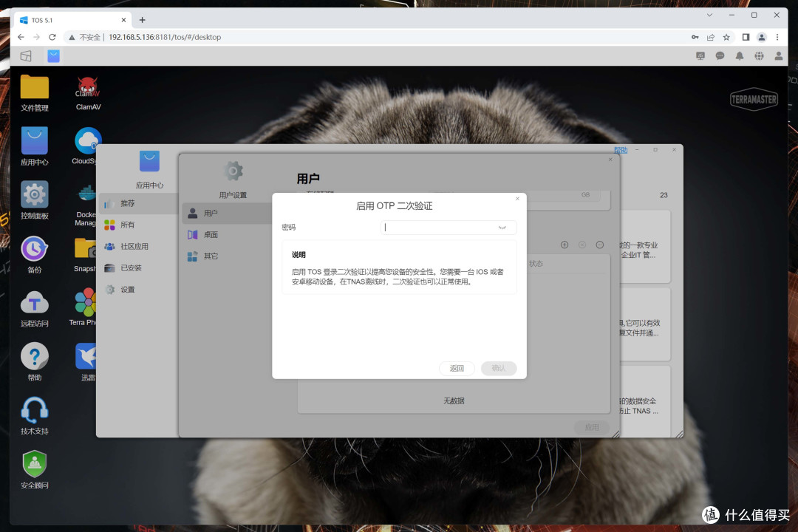Click the saved-password key icon in address bar
The width and height of the screenshot is (798, 532).
[x=695, y=37]
